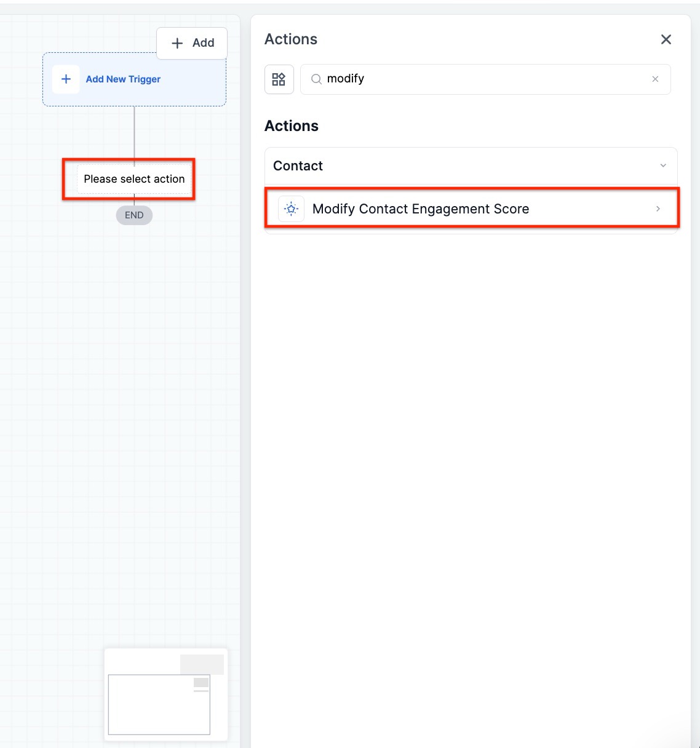
Task: Close the Actions panel
Action: 666,39
